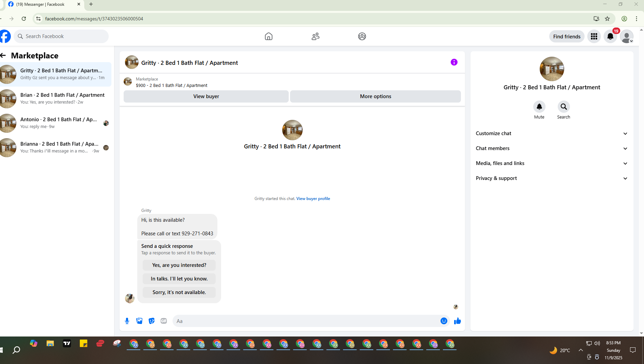Attach a photo using the image icon
The width and height of the screenshot is (644, 364).
(x=139, y=321)
